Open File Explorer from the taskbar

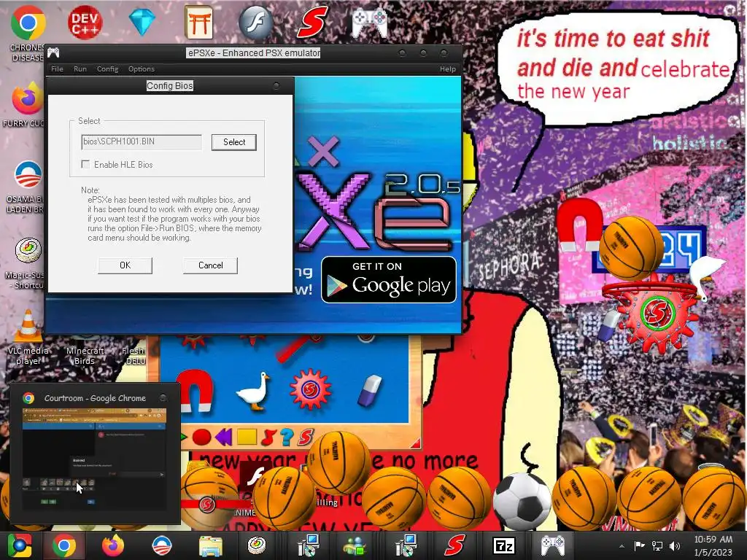[210, 547]
